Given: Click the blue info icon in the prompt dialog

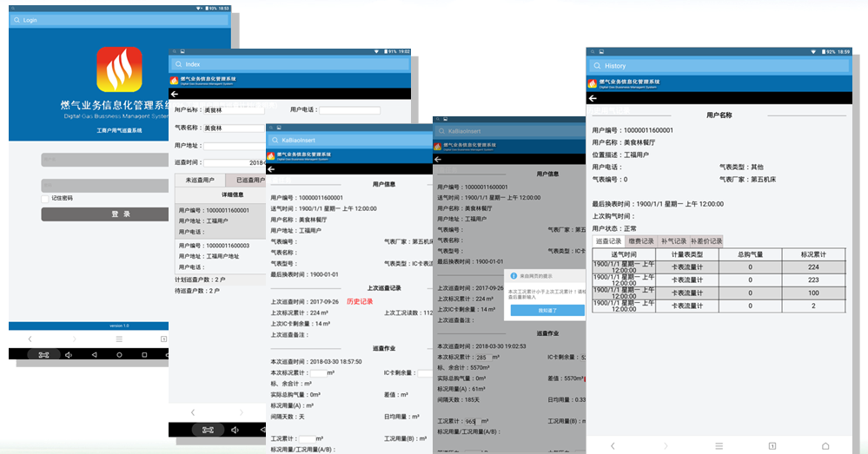Looking at the screenshot, I should coord(514,276).
